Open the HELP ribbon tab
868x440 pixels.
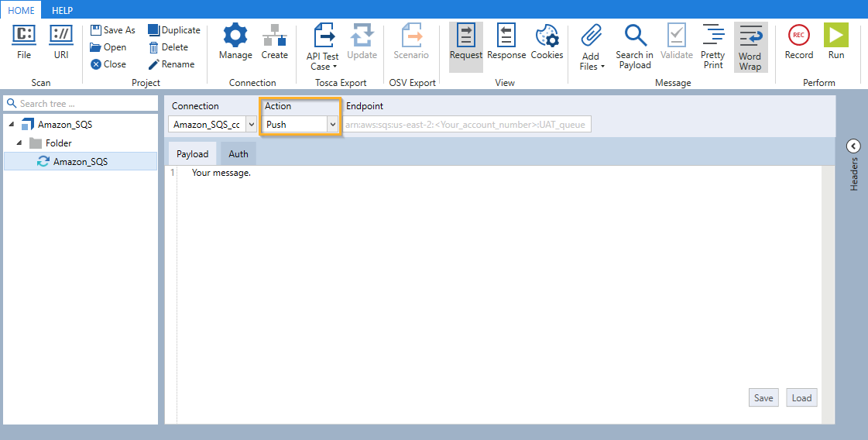[x=62, y=11]
